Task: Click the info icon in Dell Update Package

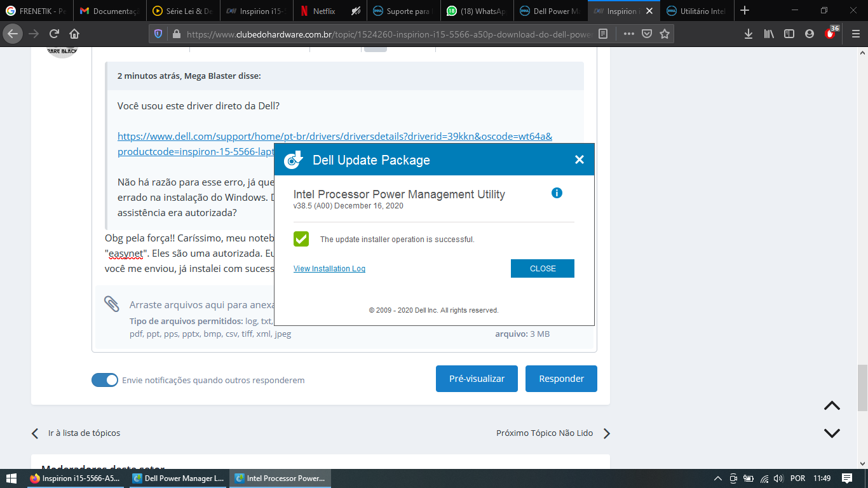Action: pyautogui.click(x=557, y=193)
